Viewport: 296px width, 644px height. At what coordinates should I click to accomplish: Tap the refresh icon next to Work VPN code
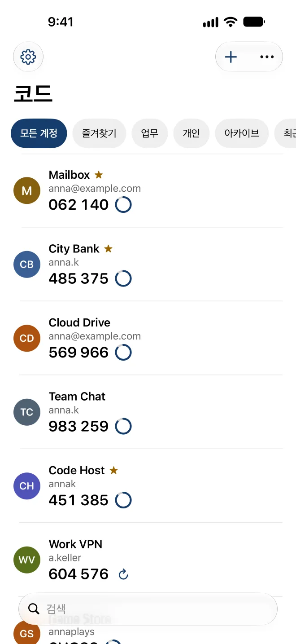(x=123, y=574)
